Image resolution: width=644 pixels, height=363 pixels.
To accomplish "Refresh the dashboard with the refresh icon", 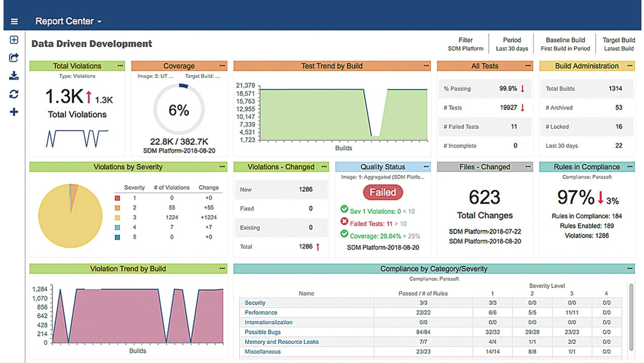I will (x=14, y=94).
